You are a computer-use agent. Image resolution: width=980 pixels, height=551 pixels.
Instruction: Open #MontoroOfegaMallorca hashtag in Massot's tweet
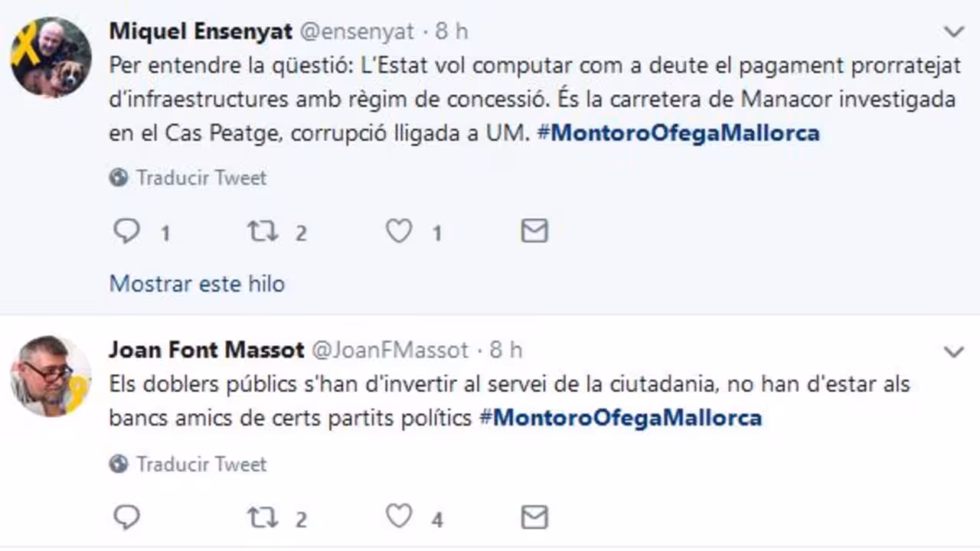pos(620,418)
